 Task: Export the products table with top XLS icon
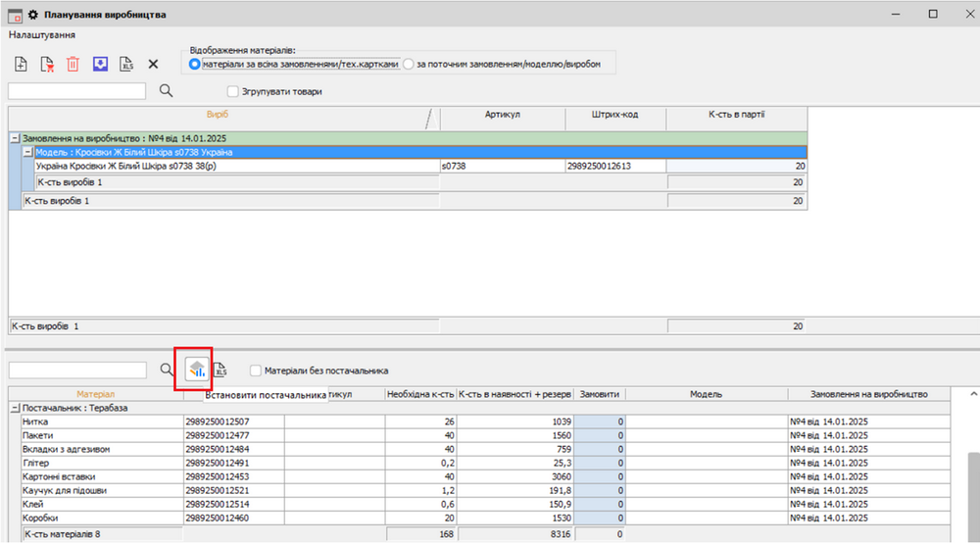(126, 64)
